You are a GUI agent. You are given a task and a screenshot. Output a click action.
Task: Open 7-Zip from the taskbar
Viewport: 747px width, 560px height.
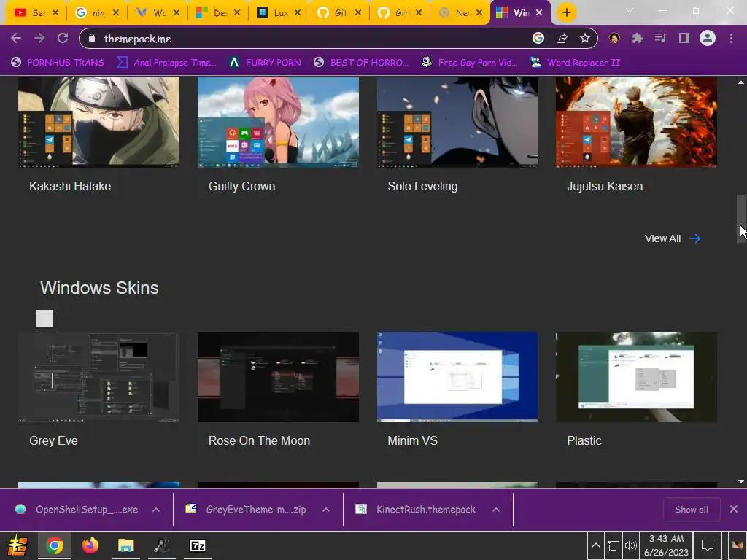coord(197,545)
